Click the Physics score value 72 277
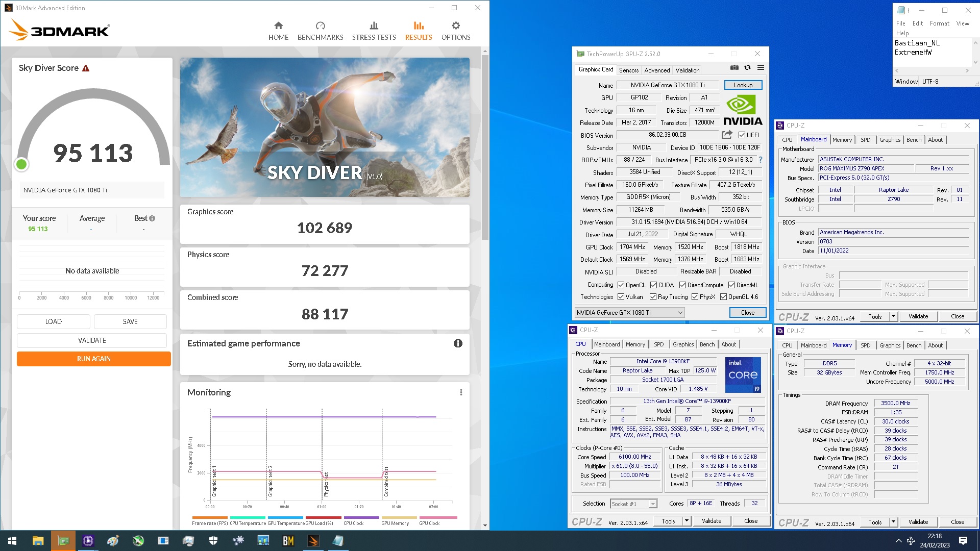 (x=325, y=271)
